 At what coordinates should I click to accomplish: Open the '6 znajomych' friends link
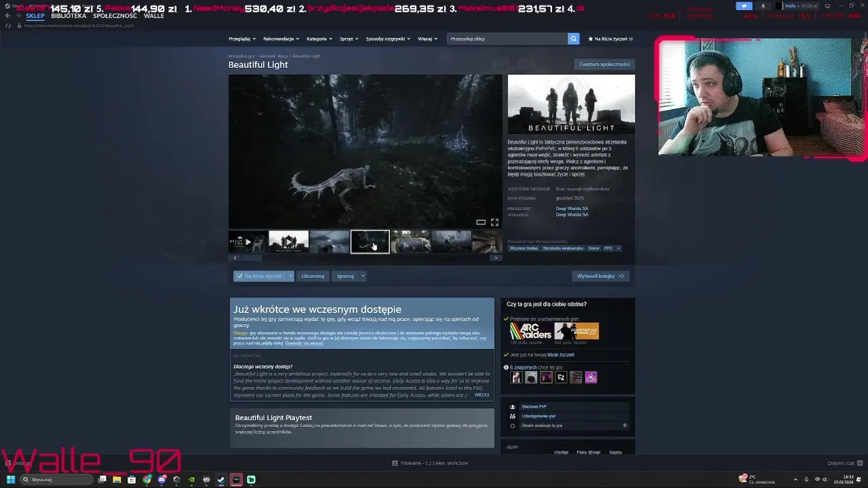[524, 367]
